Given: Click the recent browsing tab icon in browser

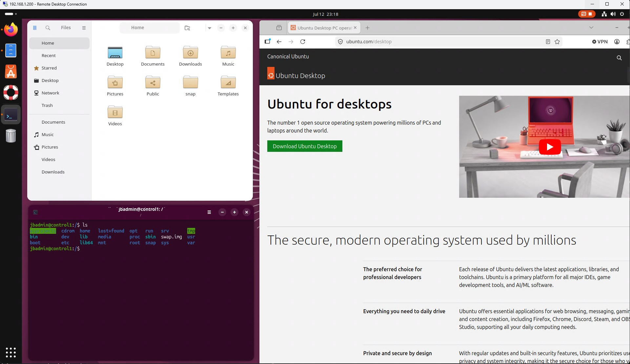Looking at the screenshot, I should click(279, 28).
